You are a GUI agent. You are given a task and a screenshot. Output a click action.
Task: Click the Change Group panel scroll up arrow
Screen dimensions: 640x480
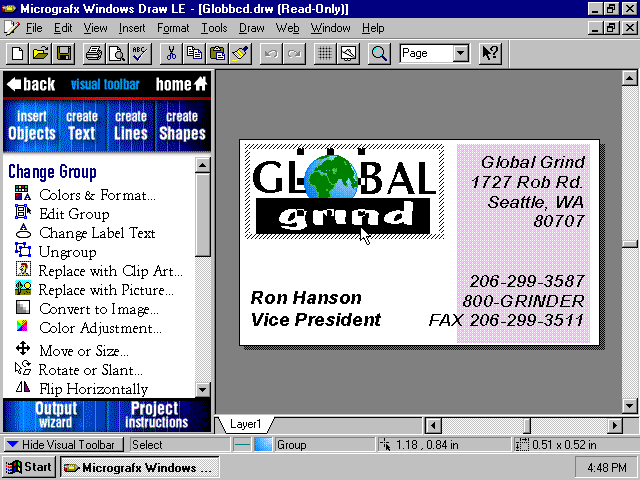tap(202, 165)
